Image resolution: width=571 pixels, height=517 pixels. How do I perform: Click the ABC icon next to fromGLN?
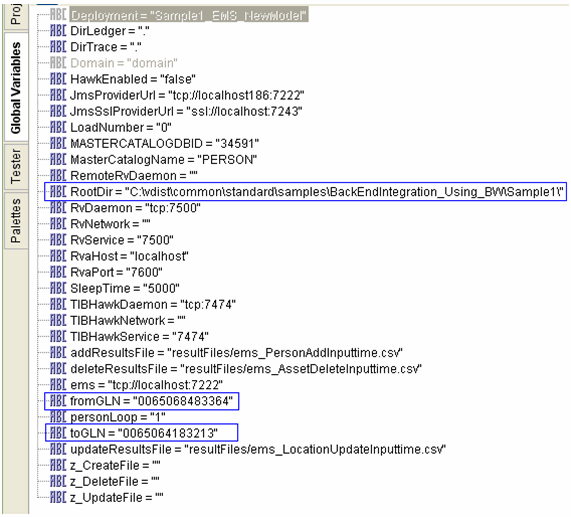pyautogui.click(x=58, y=401)
